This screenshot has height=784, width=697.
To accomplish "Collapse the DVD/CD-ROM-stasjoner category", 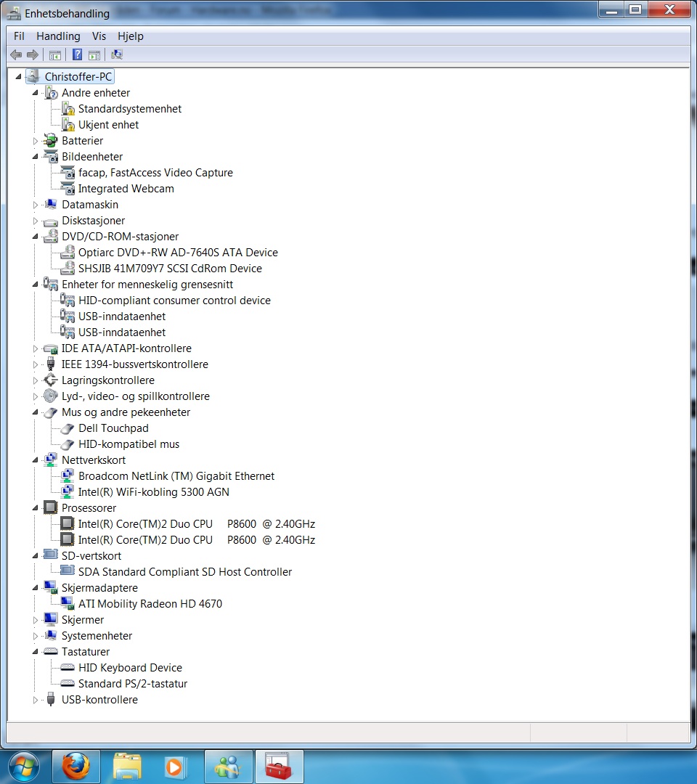I will 35,237.
